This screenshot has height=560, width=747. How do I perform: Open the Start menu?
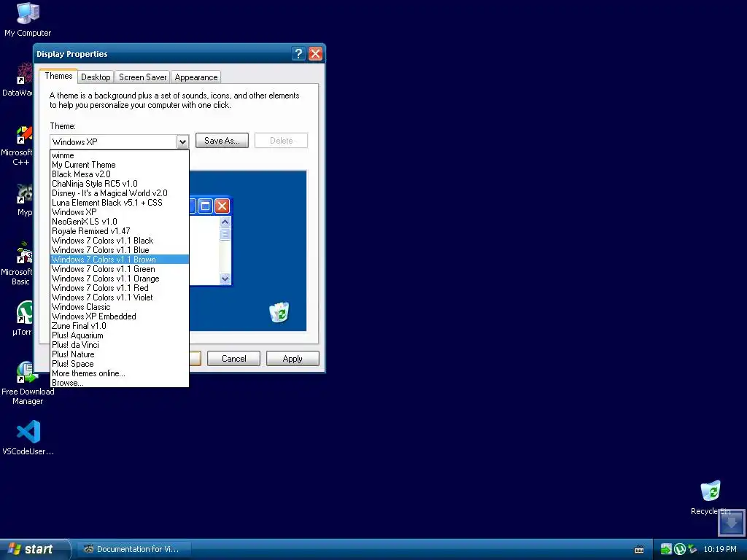pyautogui.click(x=34, y=549)
